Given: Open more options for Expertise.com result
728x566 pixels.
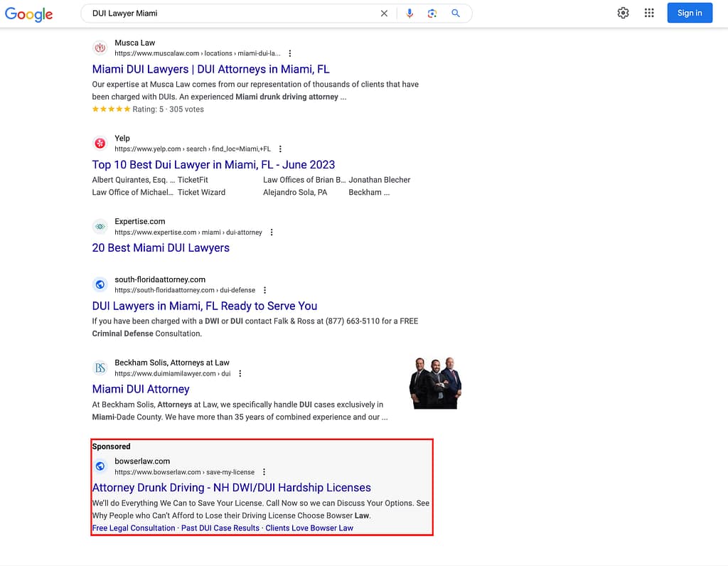Looking at the screenshot, I should [x=272, y=232].
